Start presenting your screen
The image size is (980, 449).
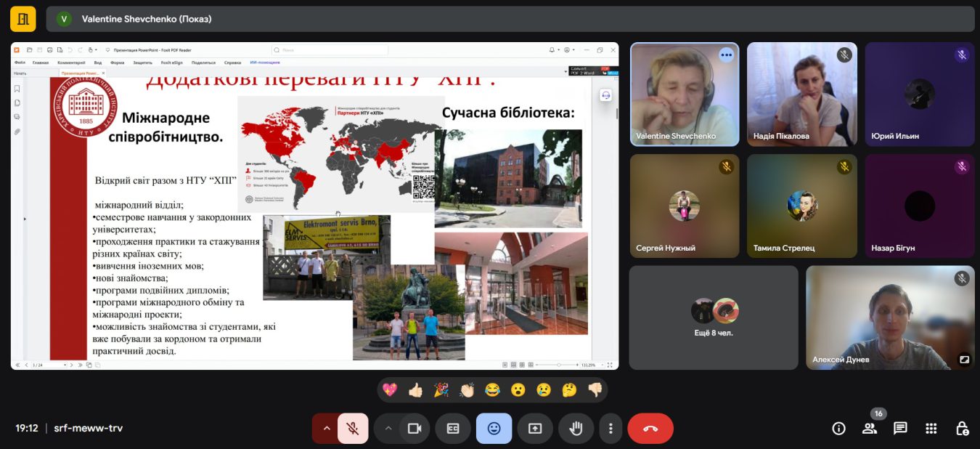pyautogui.click(x=535, y=429)
